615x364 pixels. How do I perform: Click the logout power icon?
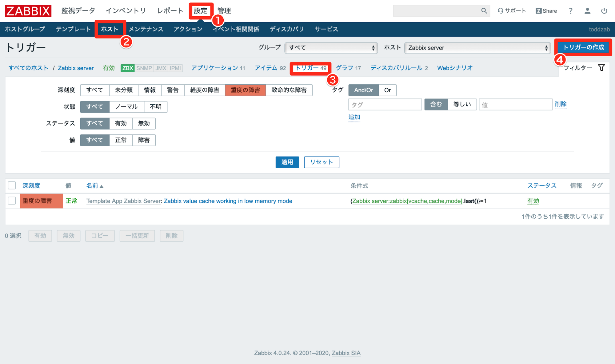[x=604, y=11]
